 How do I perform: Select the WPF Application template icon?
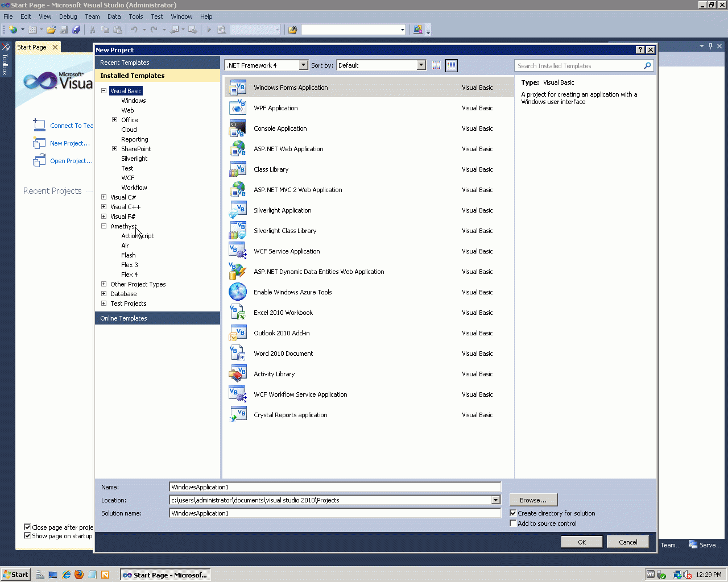pos(238,108)
